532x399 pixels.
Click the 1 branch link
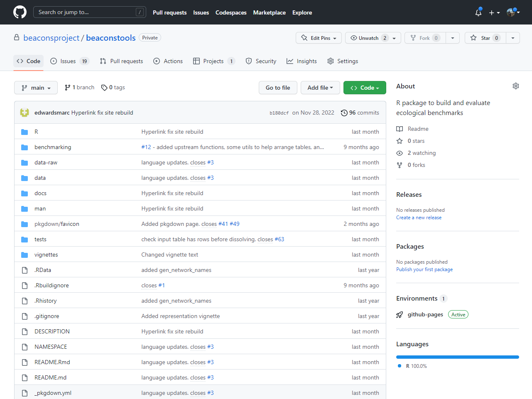(79, 88)
